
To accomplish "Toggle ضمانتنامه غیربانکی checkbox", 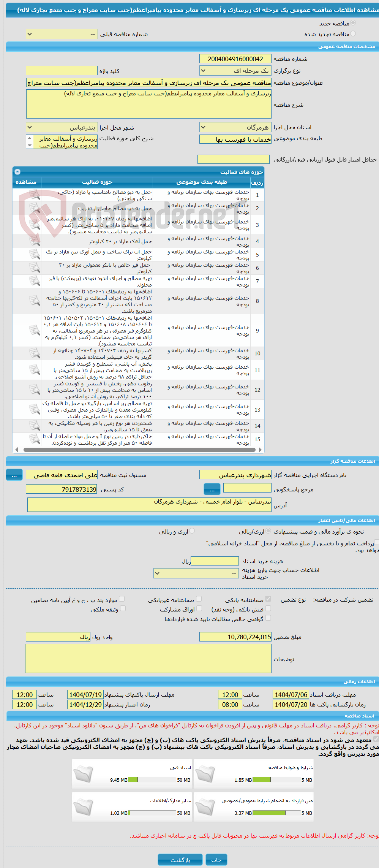I will [199, 599].
